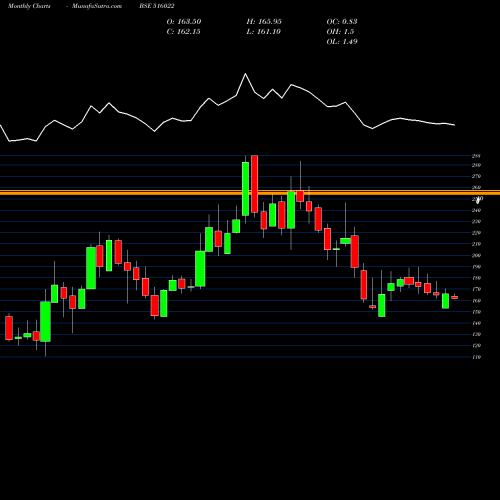Select the open price "O: 163.50"
This screenshot has width=500, height=500.
(x=184, y=22)
